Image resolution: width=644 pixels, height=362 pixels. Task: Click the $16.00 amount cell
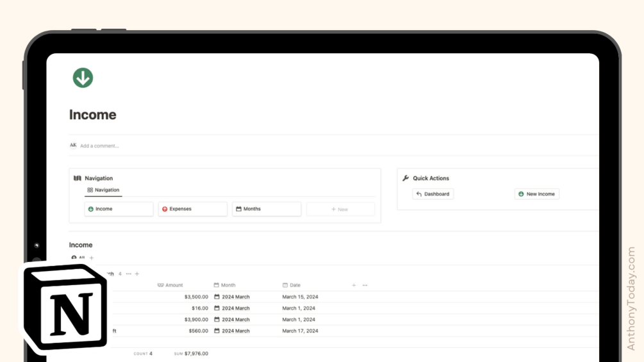pyautogui.click(x=200, y=308)
